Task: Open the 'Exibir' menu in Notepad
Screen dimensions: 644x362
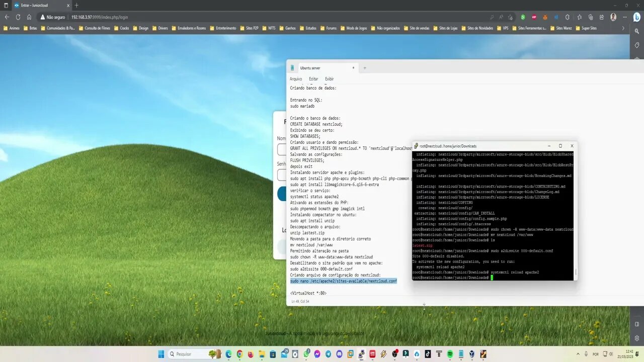Action: [x=329, y=79]
